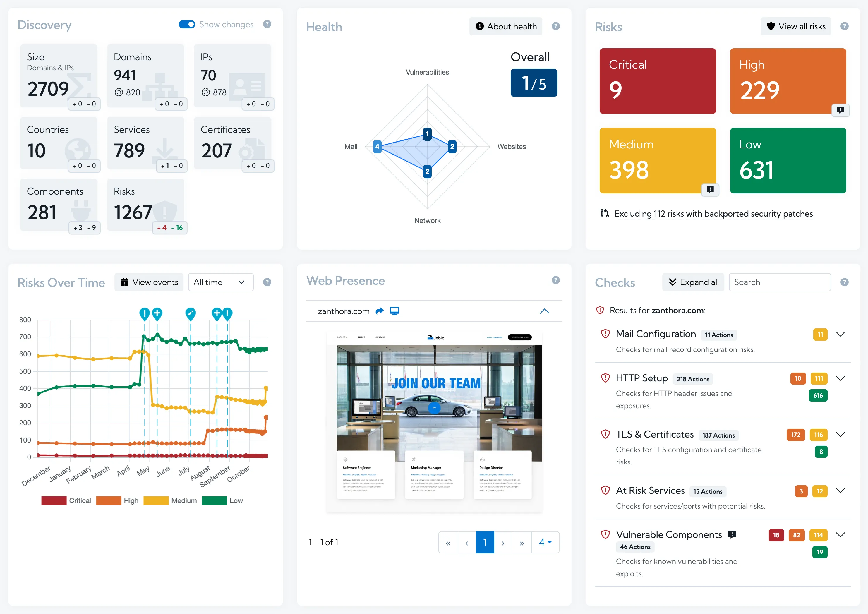
Task: Click the feedback icon on the High risks card
Action: pyautogui.click(x=841, y=110)
